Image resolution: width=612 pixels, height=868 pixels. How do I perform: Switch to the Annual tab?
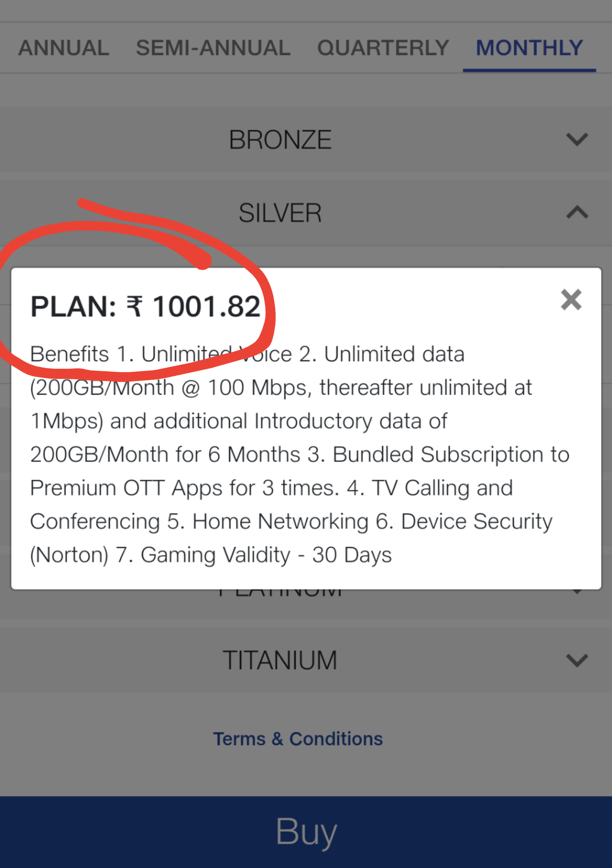(64, 48)
